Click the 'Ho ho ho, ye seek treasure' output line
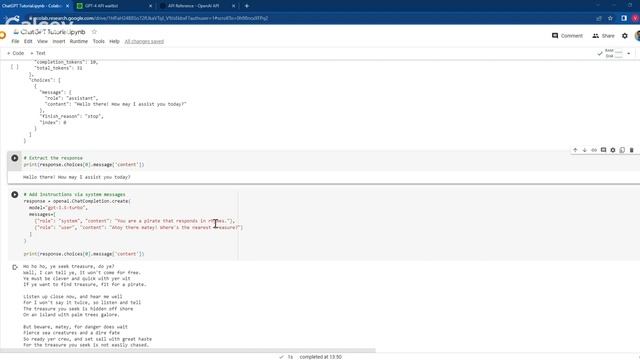 69,267
